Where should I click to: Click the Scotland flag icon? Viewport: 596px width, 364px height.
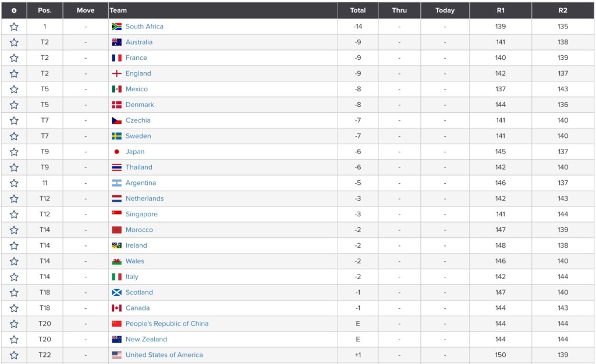[x=116, y=292]
